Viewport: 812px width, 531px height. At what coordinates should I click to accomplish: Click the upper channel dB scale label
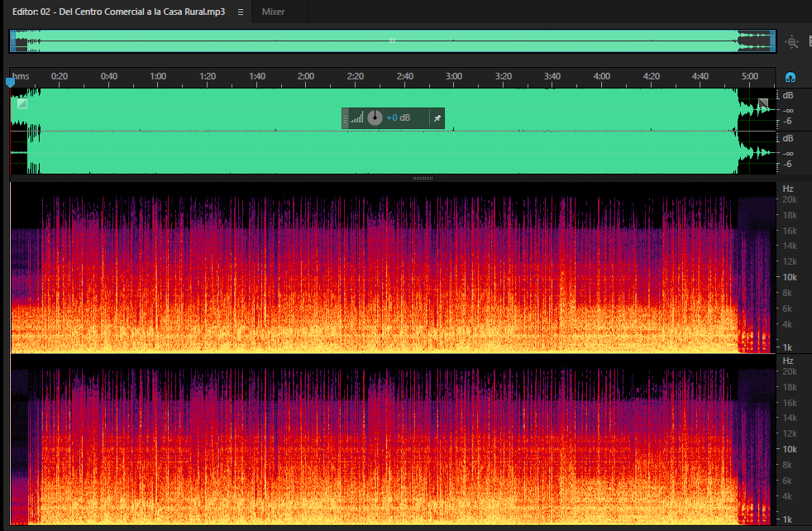pyautogui.click(x=788, y=95)
